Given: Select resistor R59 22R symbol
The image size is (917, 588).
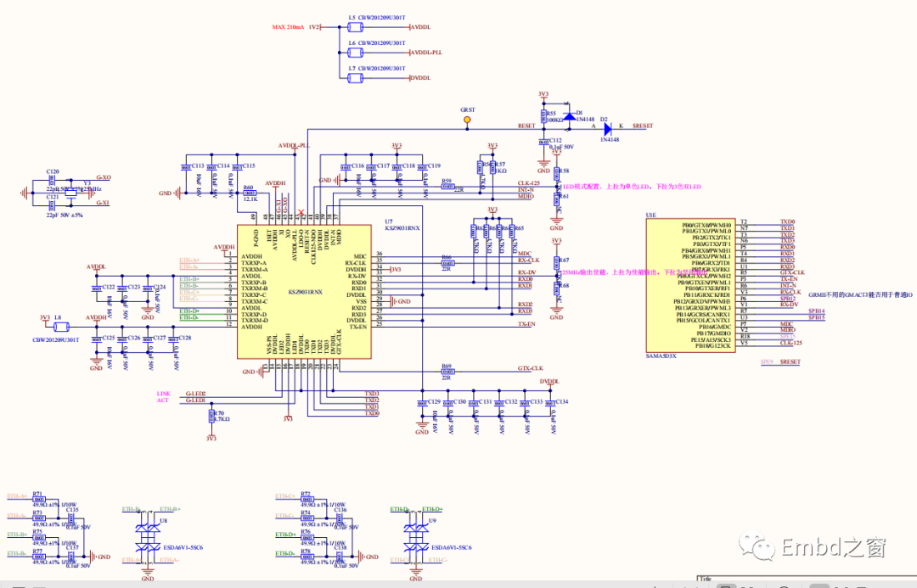Looking at the screenshot, I should point(448,187).
